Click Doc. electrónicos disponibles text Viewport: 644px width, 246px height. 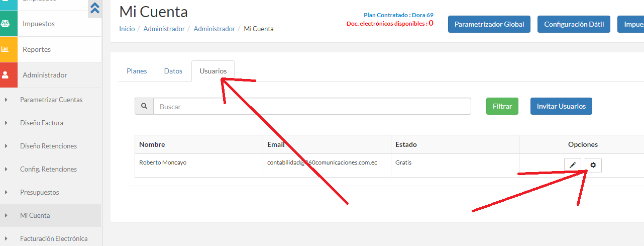[x=390, y=23]
